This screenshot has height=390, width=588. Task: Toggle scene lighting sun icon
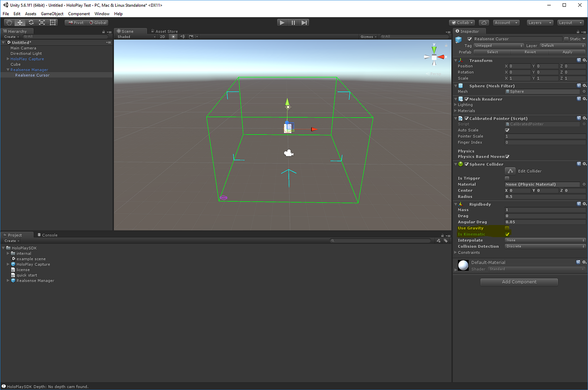(173, 37)
